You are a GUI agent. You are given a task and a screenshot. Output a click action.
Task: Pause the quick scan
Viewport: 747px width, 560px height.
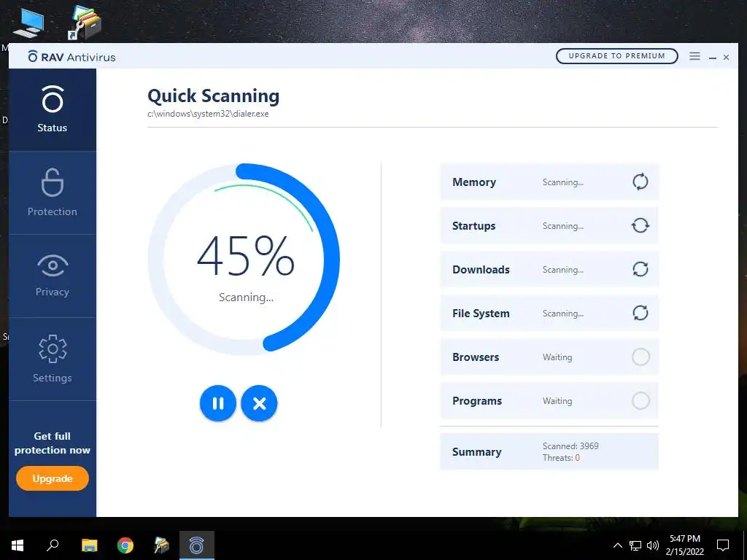click(x=217, y=403)
